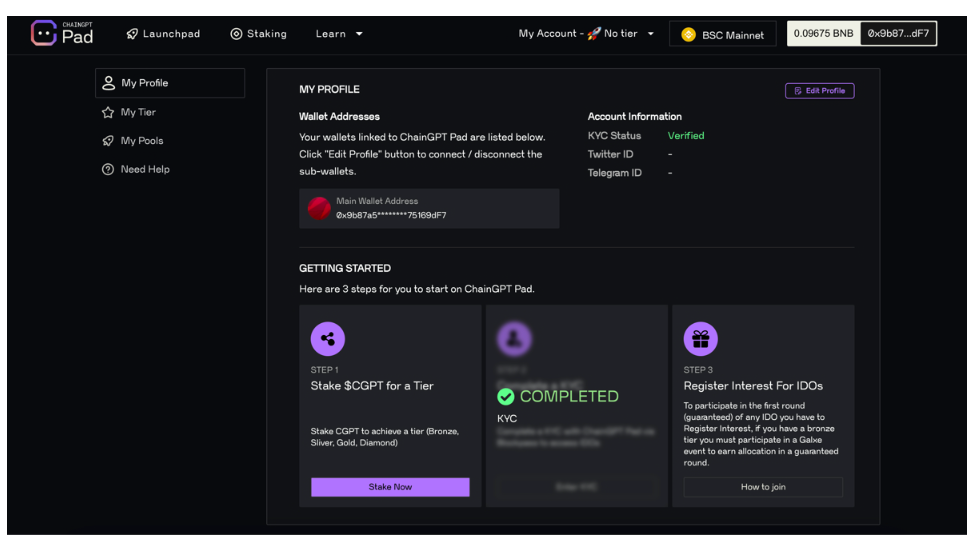
Task: Click the My Profile person icon
Action: click(x=108, y=83)
